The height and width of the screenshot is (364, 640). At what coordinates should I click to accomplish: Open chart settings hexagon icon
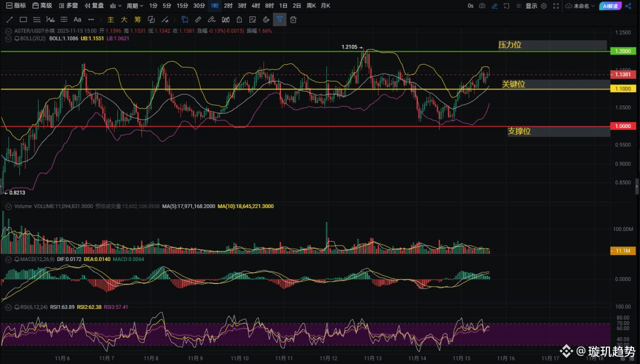click(x=544, y=6)
